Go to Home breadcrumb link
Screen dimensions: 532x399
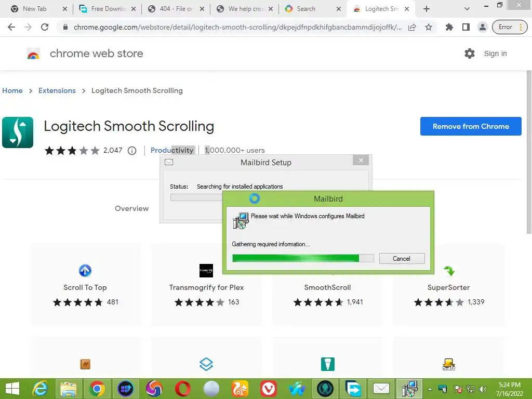tap(12, 90)
